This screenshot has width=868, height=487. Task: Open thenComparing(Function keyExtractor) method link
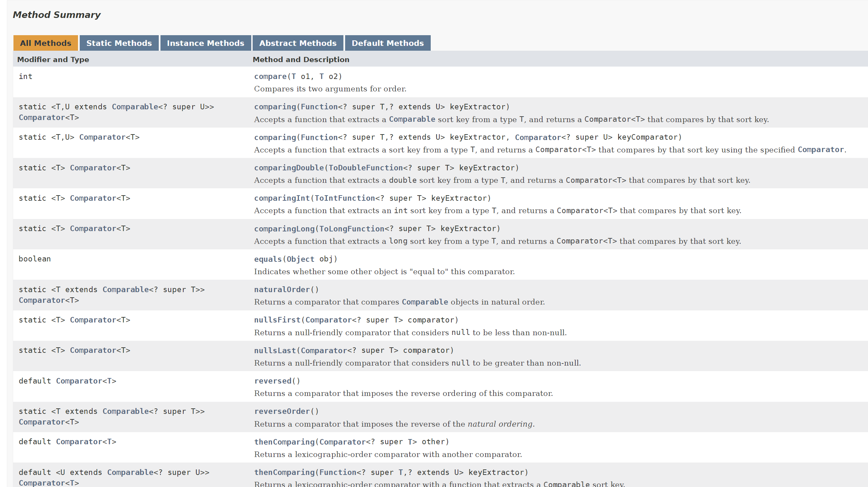click(x=284, y=473)
